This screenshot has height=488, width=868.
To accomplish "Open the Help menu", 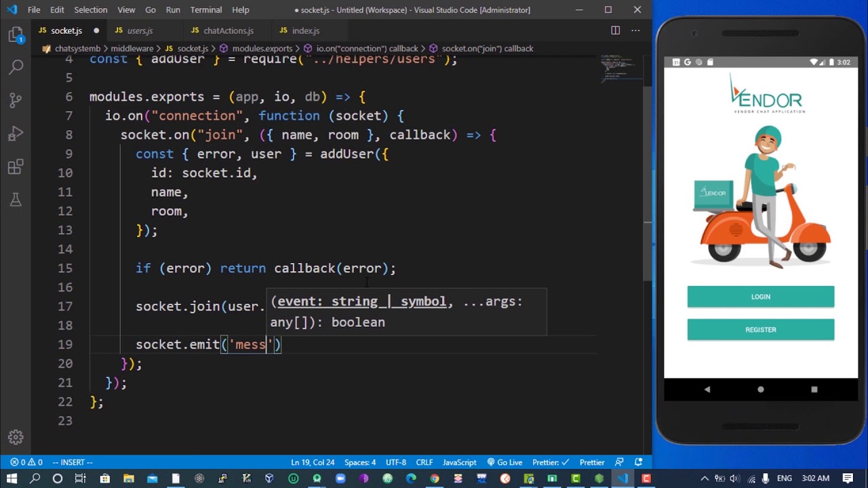I will point(241,10).
